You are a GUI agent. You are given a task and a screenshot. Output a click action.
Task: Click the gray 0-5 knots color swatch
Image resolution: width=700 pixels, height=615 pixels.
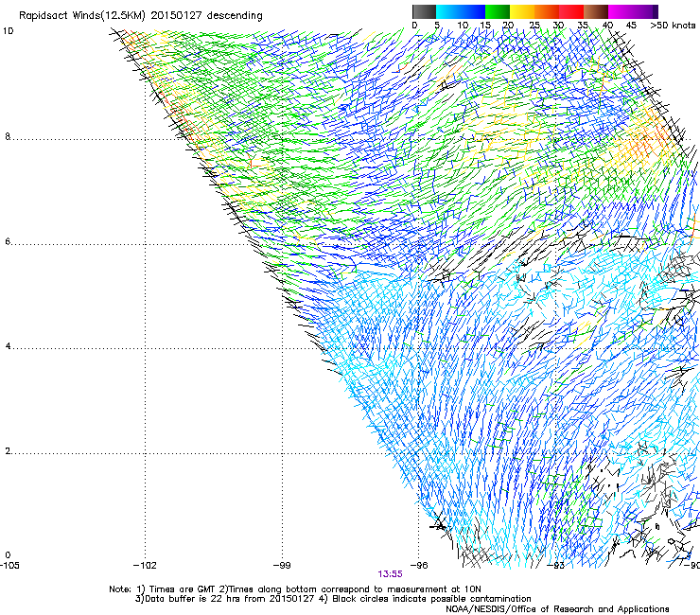[424, 11]
